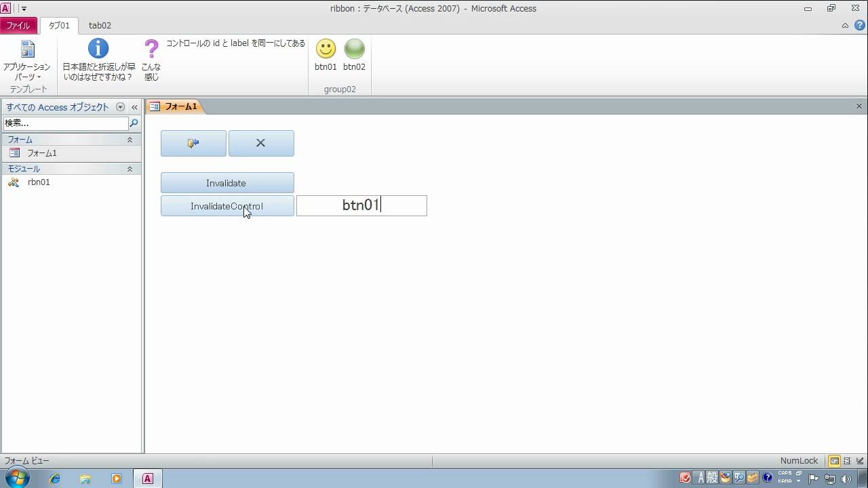This screenshot has width=868, height=488.
Task: Click the search magnifier icon in navigation pane
Action: (134, 123)
